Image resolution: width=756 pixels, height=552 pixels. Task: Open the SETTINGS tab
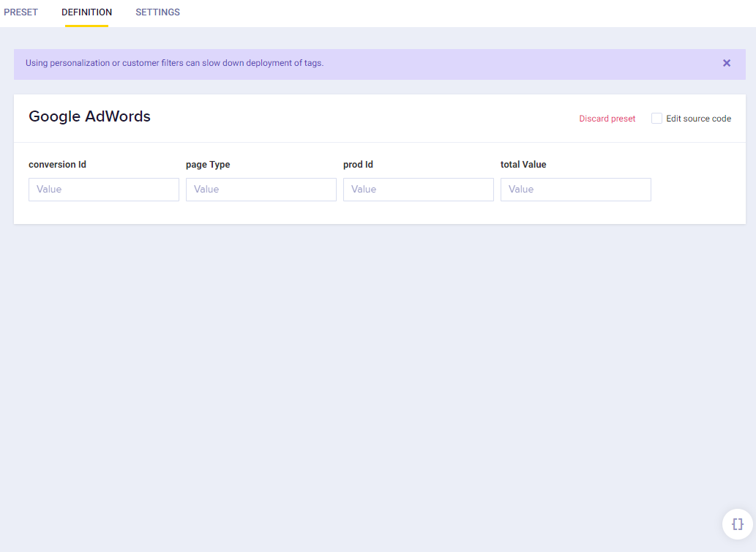tap(157, 12)
